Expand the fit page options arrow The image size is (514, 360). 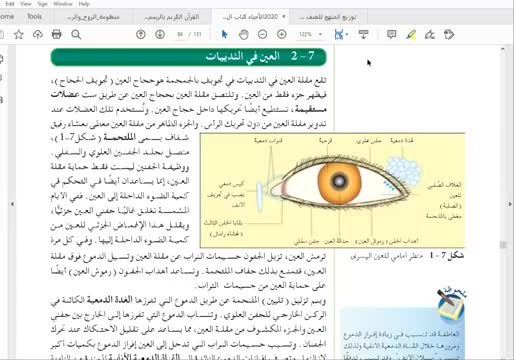[347, 34]
